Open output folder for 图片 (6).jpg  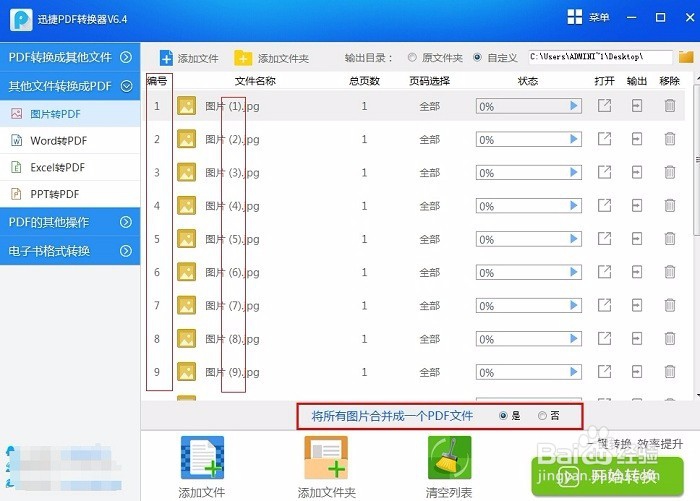pos(637,272)
